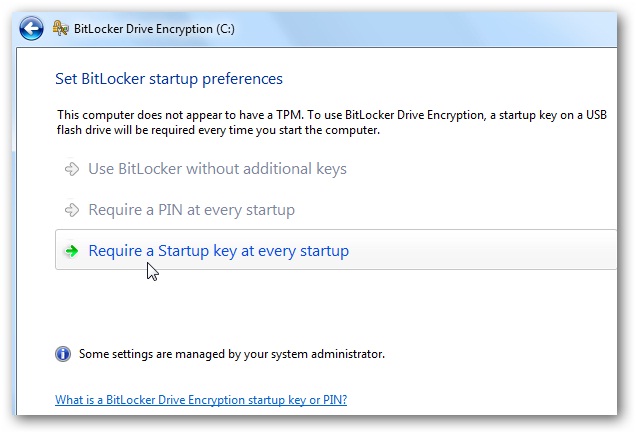Click gray arrow beside Require a PIN option
This screenshot has height=435, width=637.
coord(72,210)
